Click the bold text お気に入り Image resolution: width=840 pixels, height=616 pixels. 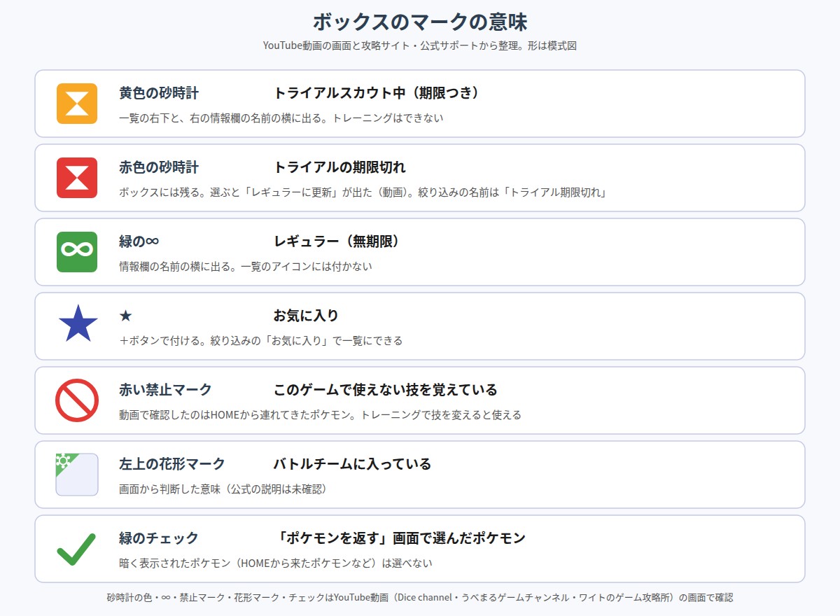pyautogui.click(x=306, y=316)
